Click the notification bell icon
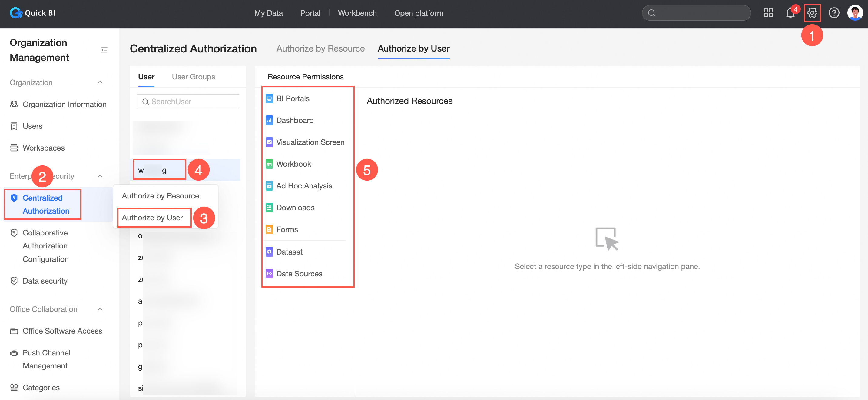The height and width of the screenshot is (400, 868). coord(790,13)
